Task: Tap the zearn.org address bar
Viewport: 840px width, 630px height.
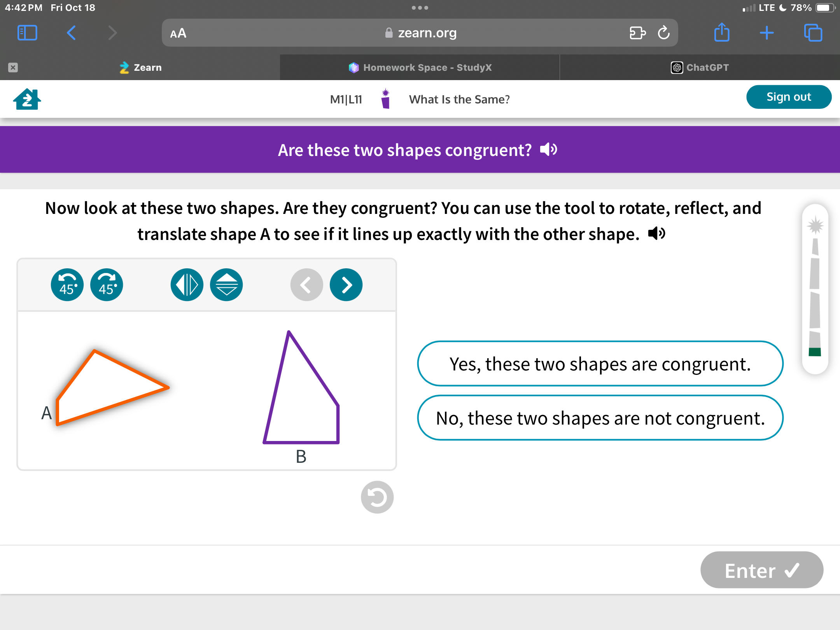Action: coord(420,33)
